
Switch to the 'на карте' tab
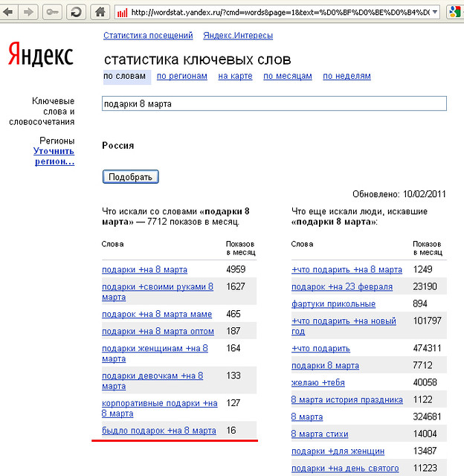(235, 76)
